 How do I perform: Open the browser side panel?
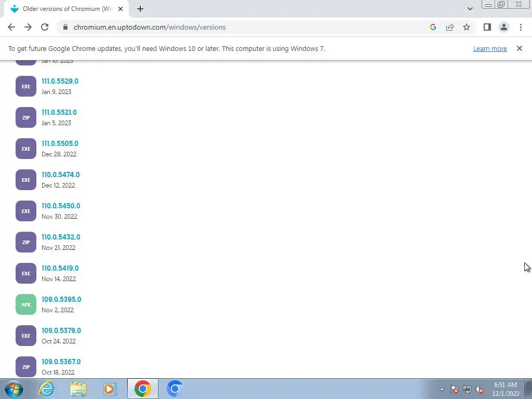click(x=487, y=27)
